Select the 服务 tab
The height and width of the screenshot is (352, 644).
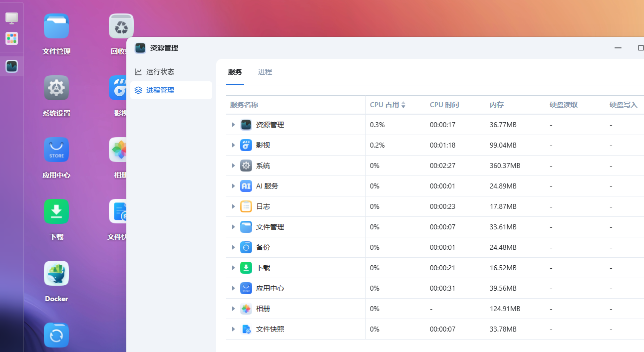point(235,72)
